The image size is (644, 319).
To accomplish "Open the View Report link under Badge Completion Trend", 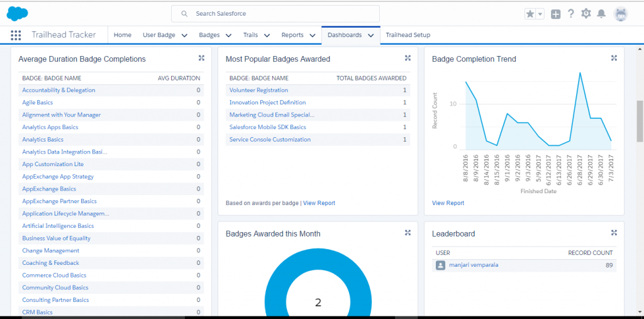I will pyautogui.click(x=448, y=203).
